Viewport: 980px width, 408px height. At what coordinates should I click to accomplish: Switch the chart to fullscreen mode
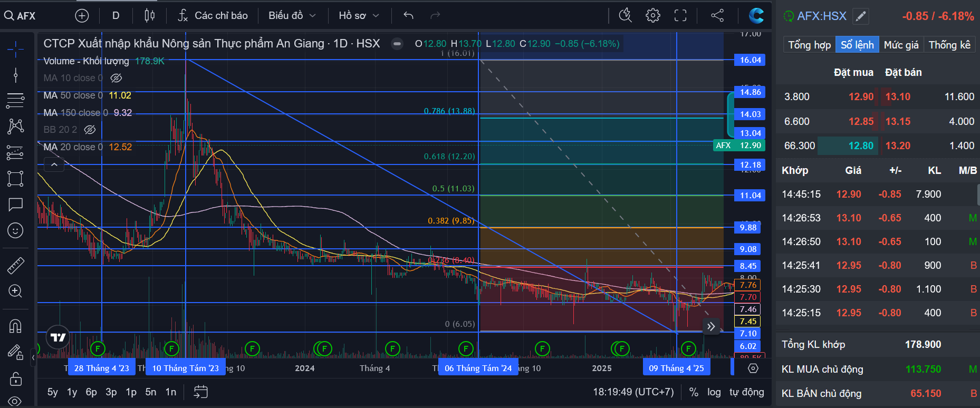click(680, 16)
